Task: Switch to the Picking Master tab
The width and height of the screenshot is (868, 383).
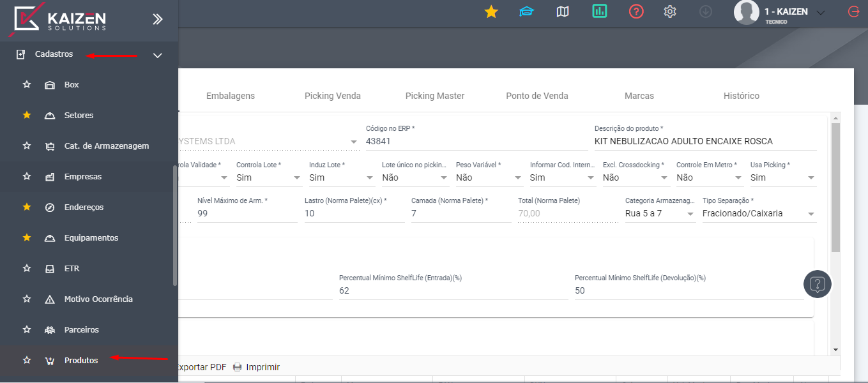Action: click(435, 96)
